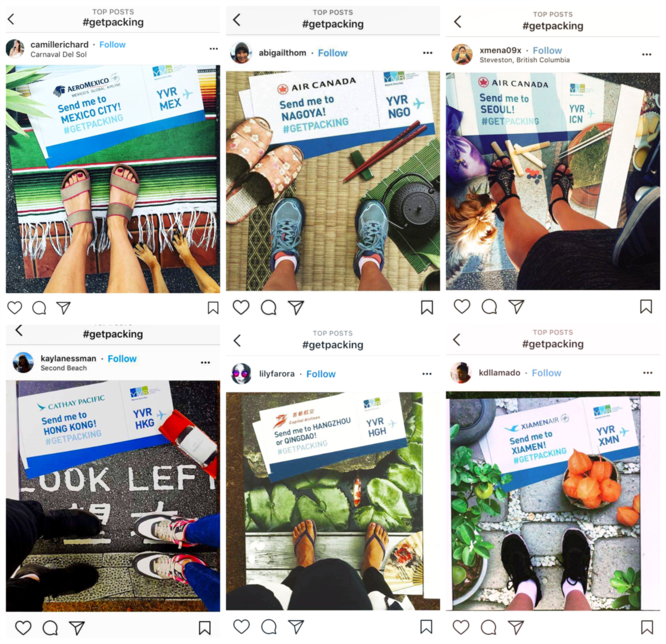Follow abigailthom
This screenshot has width=666, height=644.
[x=332, y=53]
